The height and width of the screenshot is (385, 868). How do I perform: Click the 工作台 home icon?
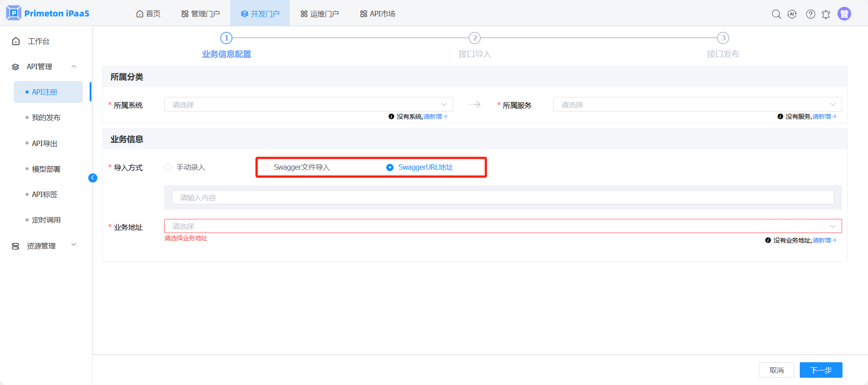tap(16, 41)
